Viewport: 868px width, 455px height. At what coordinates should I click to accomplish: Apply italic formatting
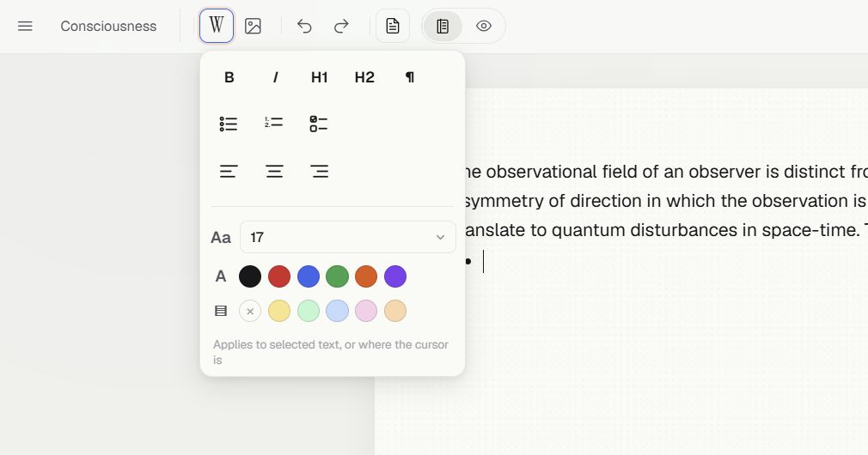click(x=275, y=77)
